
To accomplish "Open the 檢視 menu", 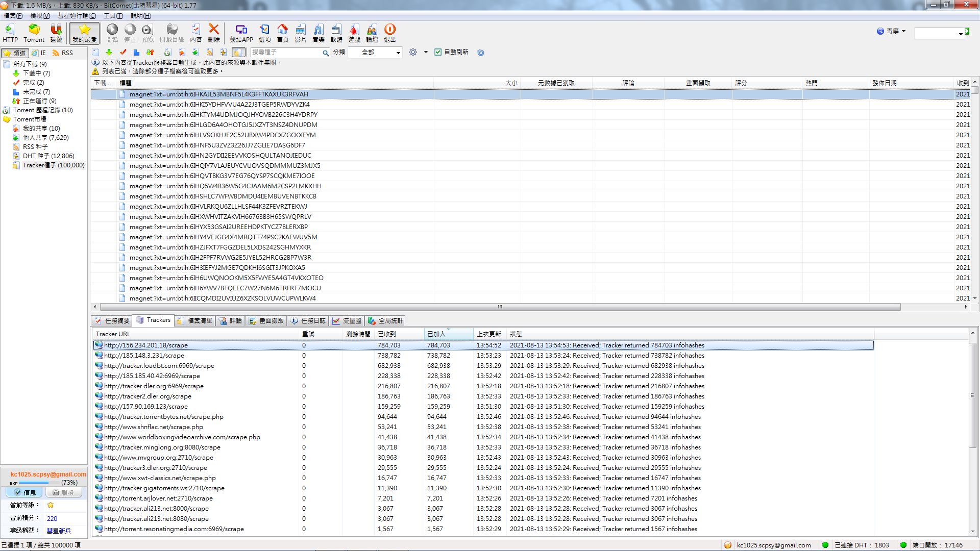I will [x=40, y=16].
